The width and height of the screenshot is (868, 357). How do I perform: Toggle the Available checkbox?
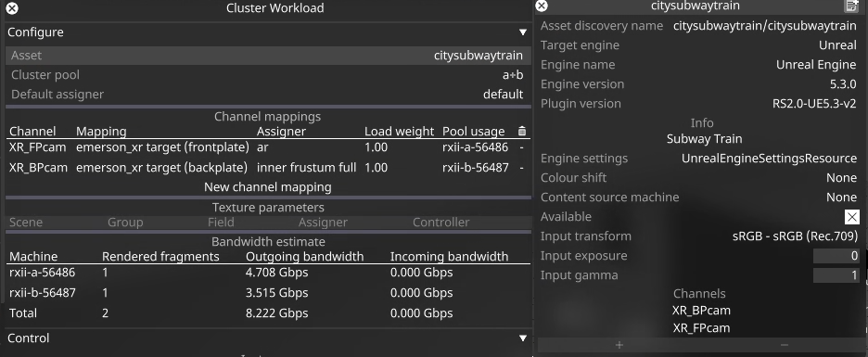[x=852, y=216]
